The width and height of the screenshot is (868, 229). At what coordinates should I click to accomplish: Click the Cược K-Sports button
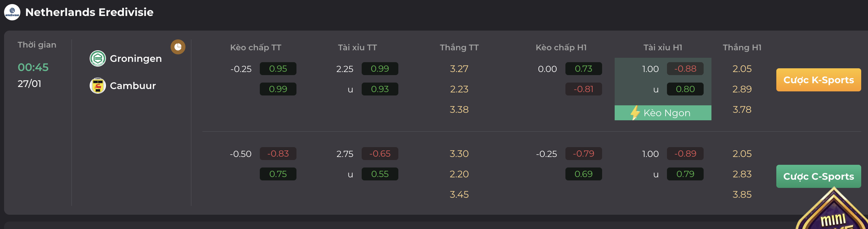click(818, 80)
